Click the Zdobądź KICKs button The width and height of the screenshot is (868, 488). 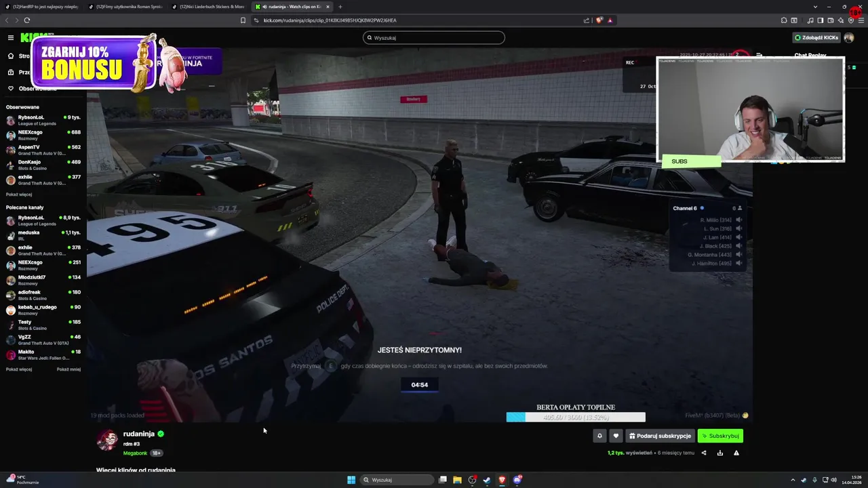[x=816, y=37]
